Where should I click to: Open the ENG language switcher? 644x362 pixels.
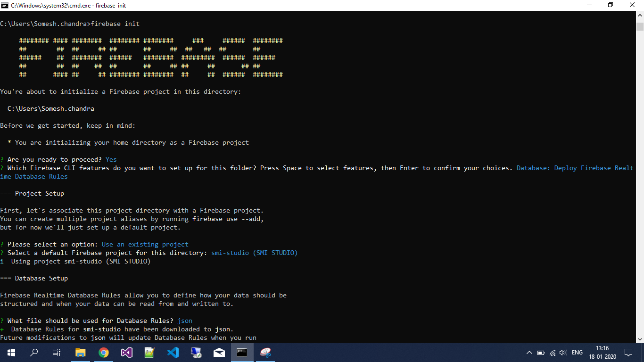[x=577, y=352]
